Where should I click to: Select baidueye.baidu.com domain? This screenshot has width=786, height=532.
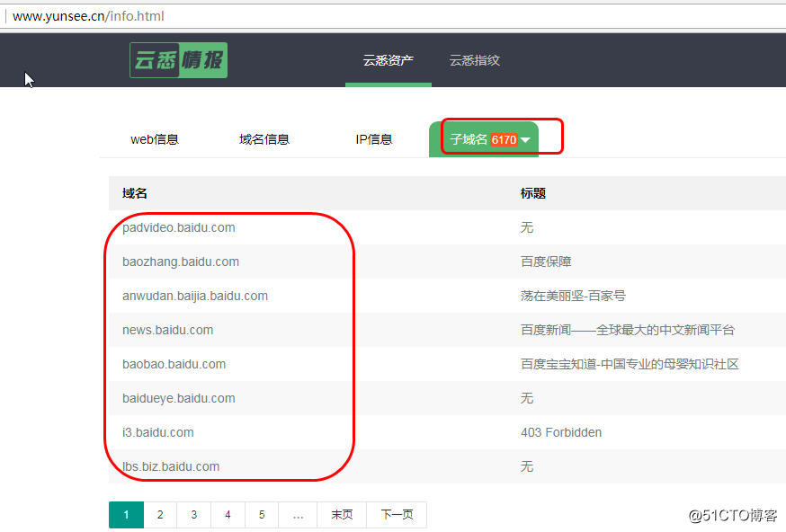click(178, 398)
